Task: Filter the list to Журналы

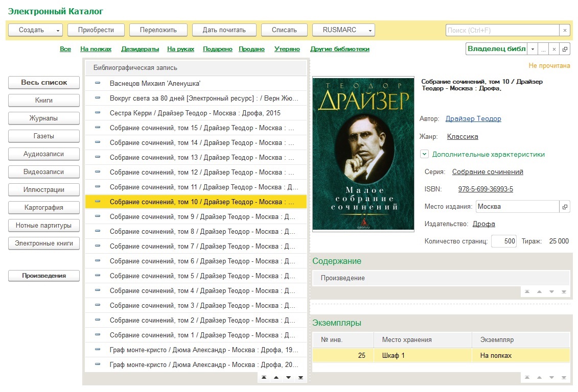Action: tap(44, 118)
